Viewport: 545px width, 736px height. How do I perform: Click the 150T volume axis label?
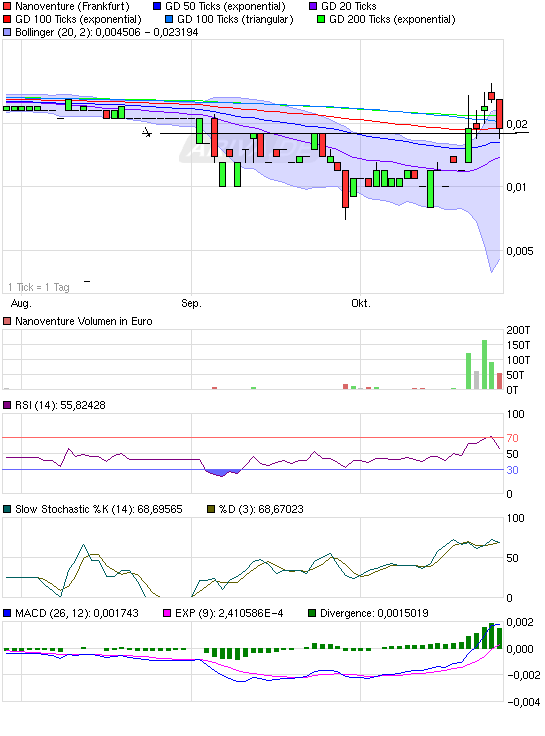(518, 345)
